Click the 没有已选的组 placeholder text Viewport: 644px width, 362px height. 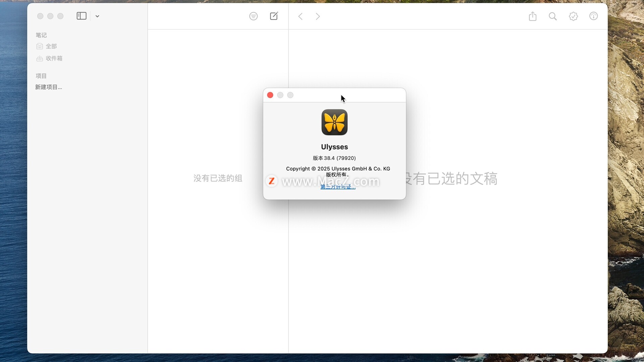(218, 178)
